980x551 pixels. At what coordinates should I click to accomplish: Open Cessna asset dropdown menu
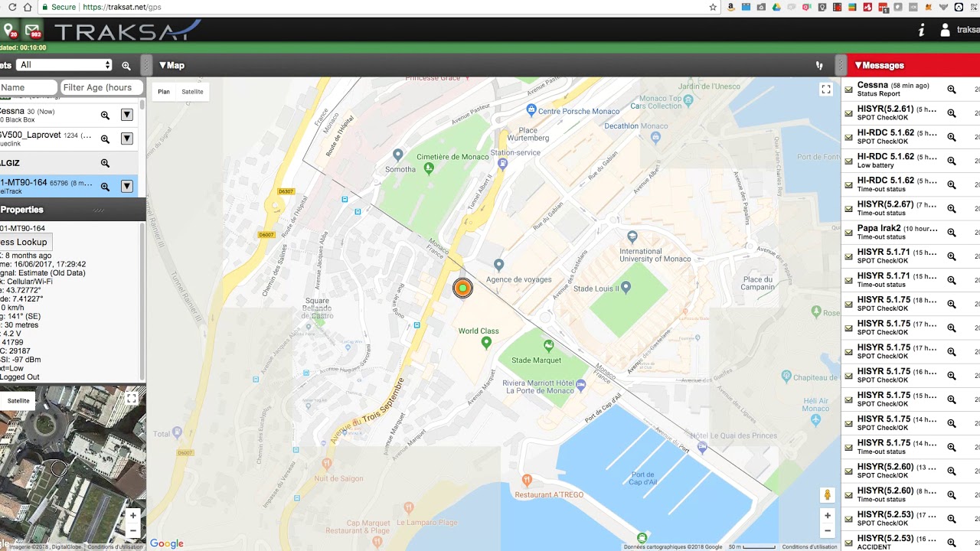pos(127,115)
